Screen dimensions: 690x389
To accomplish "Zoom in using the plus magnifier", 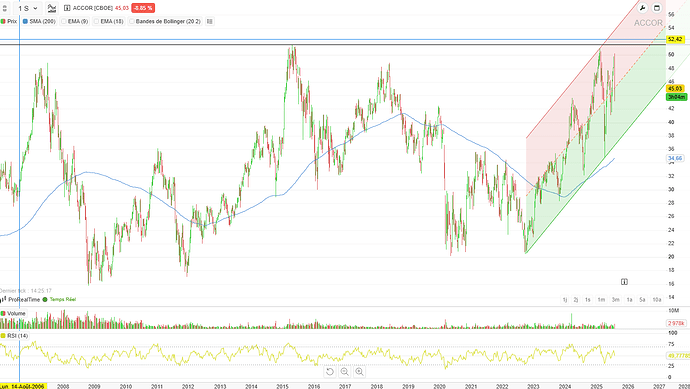I will pyautogui.click(x=360, y=372).
